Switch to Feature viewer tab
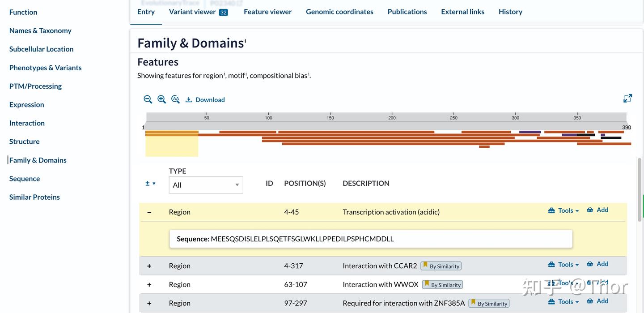This screenshot has width=644, height=313. point(267,12)
